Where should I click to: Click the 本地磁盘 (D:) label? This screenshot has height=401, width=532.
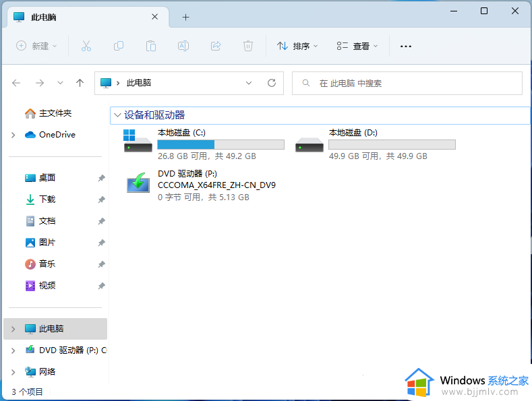(x=353, y=133)
